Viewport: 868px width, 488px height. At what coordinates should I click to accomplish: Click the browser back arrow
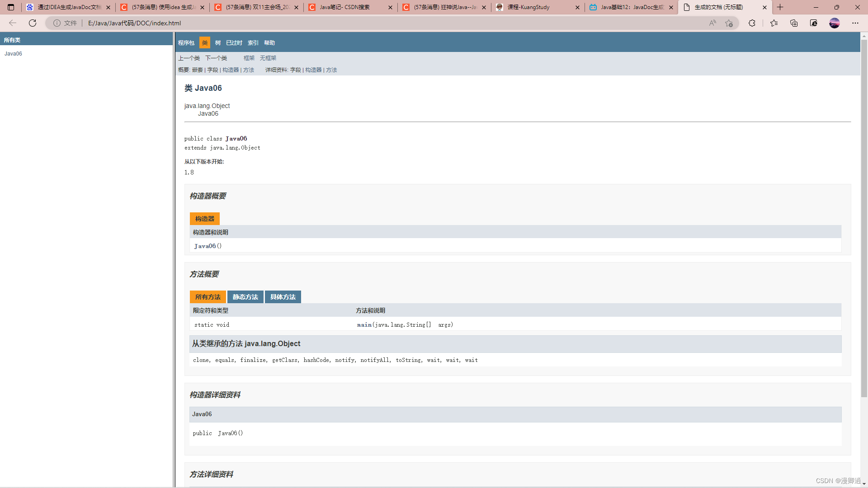[13, 23]
